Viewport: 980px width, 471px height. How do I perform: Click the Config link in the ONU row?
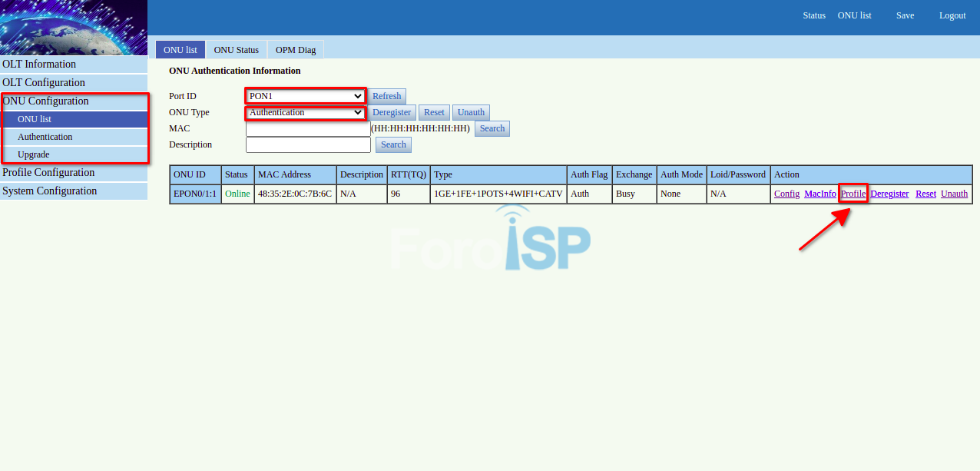[x=786, y=194]
